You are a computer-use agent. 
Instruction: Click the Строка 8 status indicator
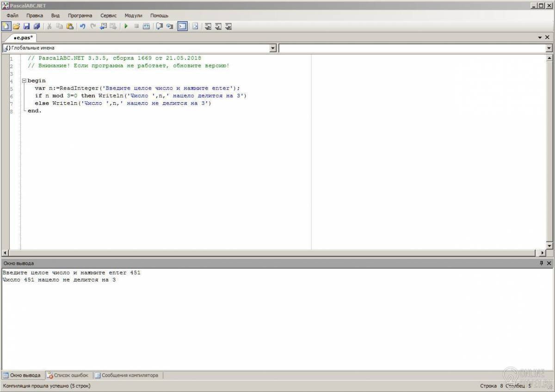click(491, 386)
